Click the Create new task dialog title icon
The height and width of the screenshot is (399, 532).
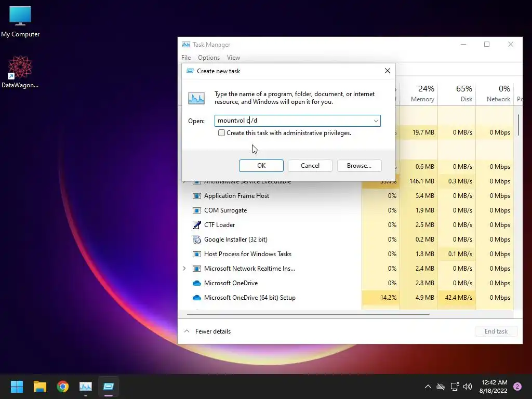[x=190, y=71]
